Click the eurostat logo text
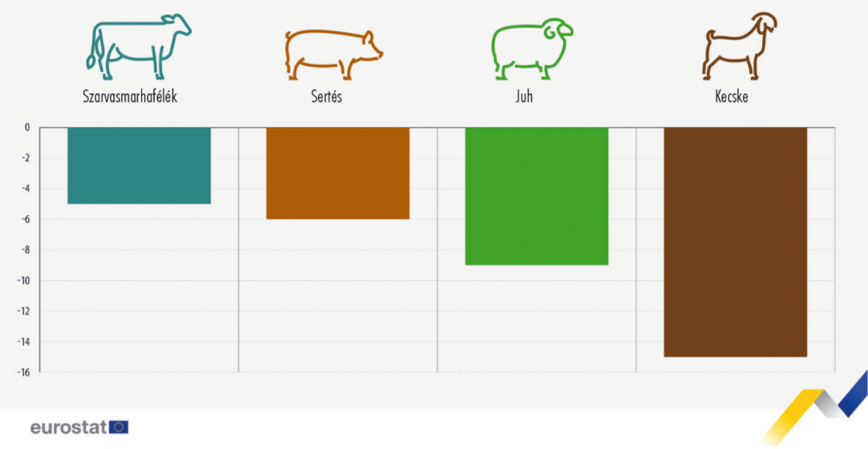This screenshot has width=868, height=449. pyautogui.click(x=69, y=428)
